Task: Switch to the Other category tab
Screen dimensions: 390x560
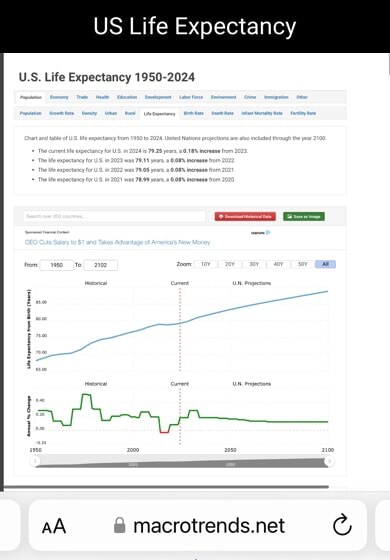Action: 302,97
